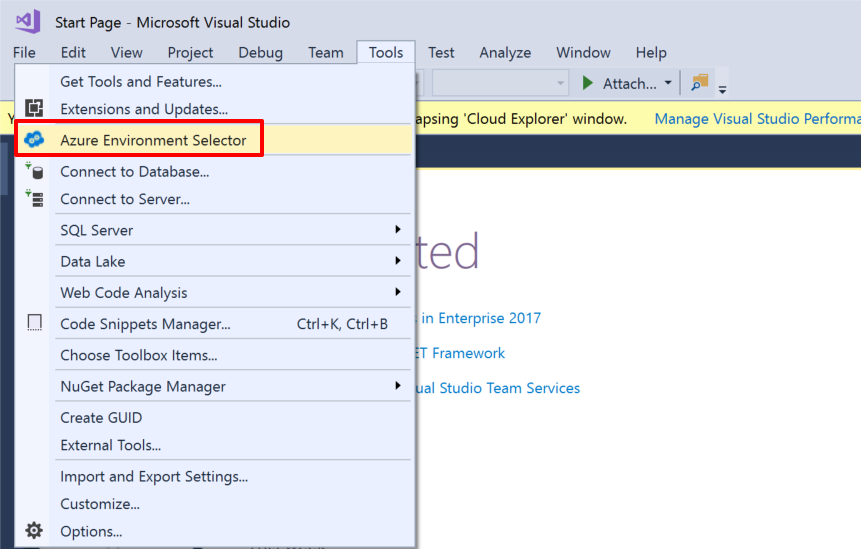Click the Connect to Server icon
861x549 pixels.
[34, 199]
